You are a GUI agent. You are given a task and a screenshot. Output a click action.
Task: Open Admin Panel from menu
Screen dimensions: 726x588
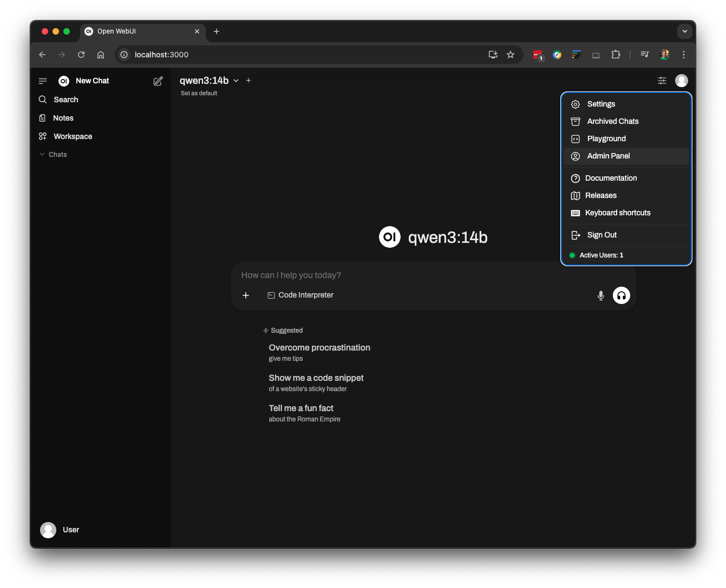pos(609,156)
